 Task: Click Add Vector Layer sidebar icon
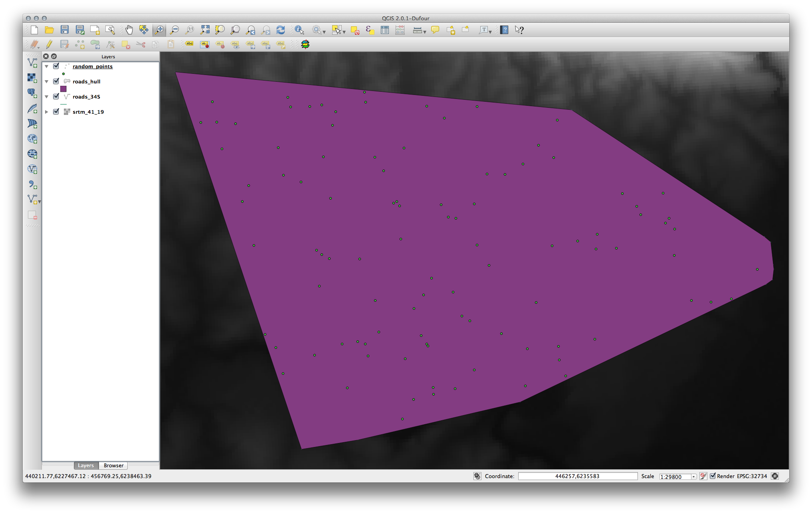[x=32, y=63]
